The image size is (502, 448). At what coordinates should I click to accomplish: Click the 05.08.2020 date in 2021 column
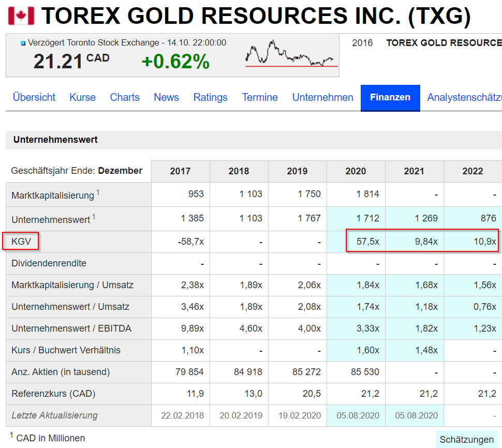pyautogui.click(x=416, y=416)
